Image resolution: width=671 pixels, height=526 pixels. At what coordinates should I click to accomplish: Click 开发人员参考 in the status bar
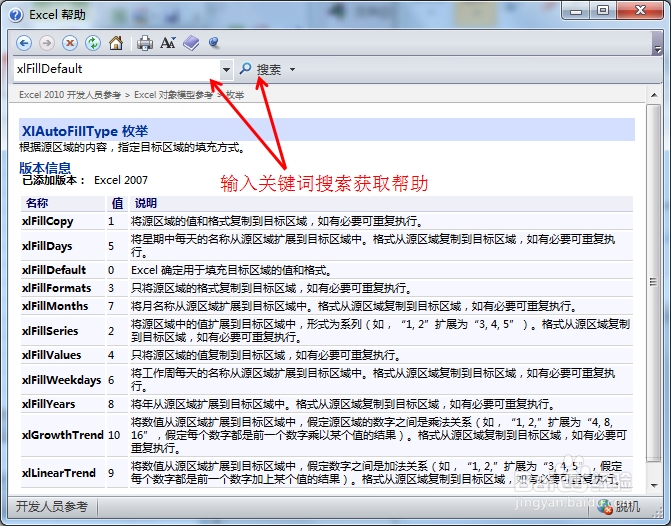pyautogui.click(x=52, y=507)
